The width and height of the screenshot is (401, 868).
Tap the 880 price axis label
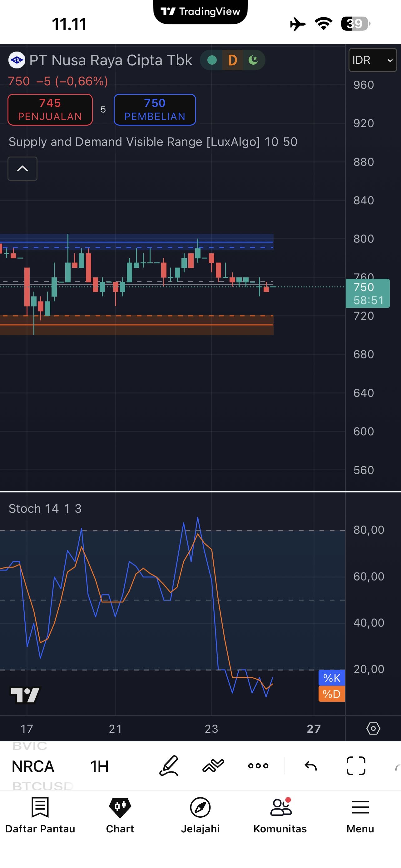tap(364, 162)
